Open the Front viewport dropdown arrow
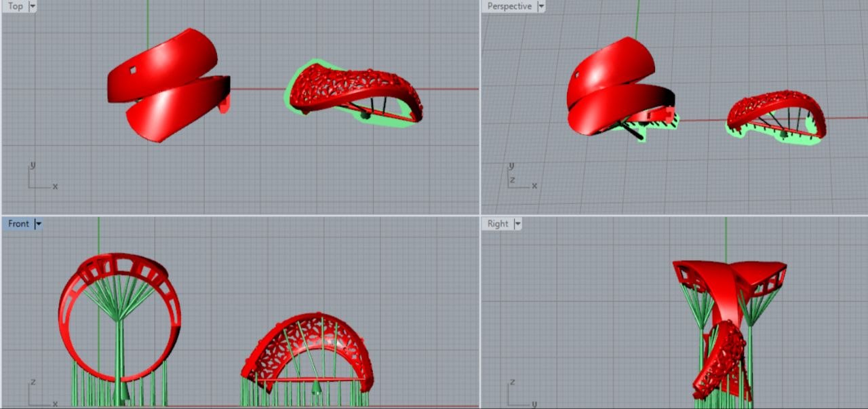Image resolution: width=868 pixels, height=409 pixels. tap(39, 224)
